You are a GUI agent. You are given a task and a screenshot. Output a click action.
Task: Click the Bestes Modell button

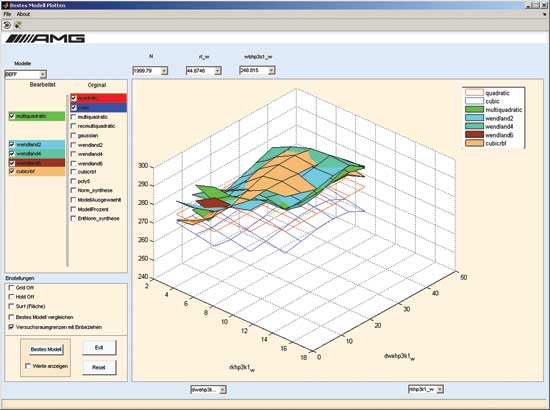(46, 349)
